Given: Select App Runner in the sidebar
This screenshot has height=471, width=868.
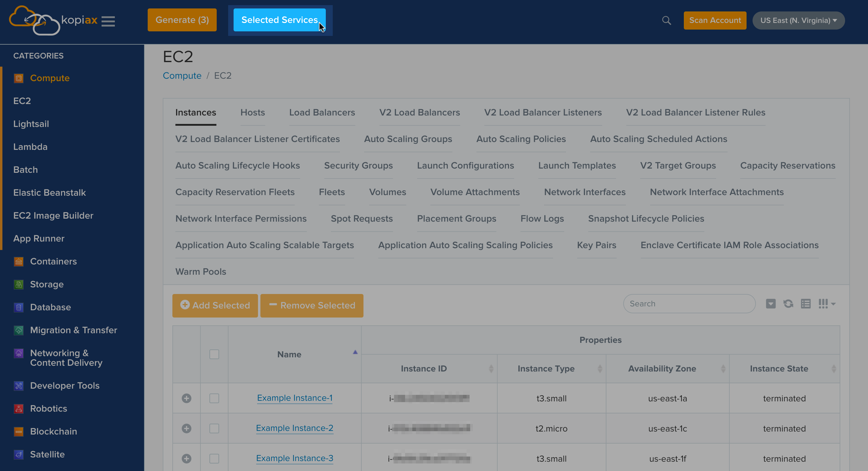Looking at the screenshot, I should point(39,239).
